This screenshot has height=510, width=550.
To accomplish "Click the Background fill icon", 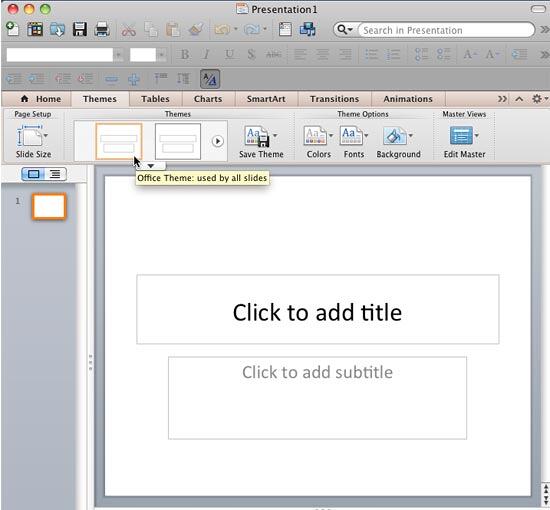I will click(x=395, y=136).
